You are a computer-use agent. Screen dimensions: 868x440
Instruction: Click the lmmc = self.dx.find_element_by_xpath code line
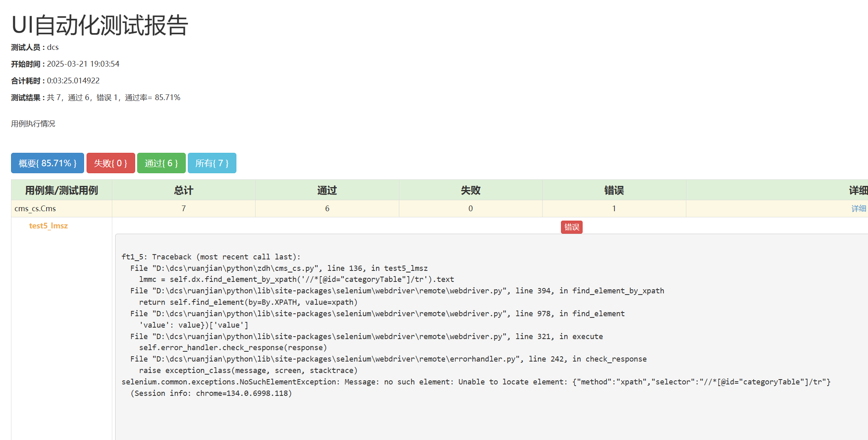pos(296,279)
